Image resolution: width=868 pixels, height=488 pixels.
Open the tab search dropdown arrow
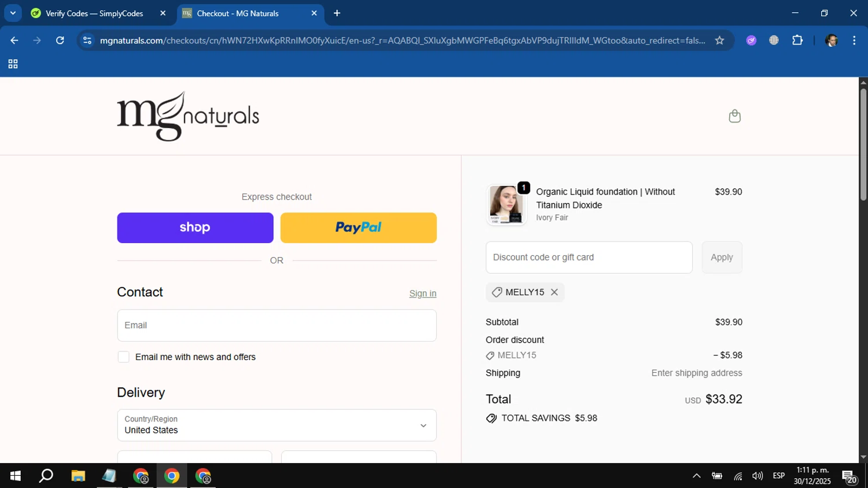point(13,13)
